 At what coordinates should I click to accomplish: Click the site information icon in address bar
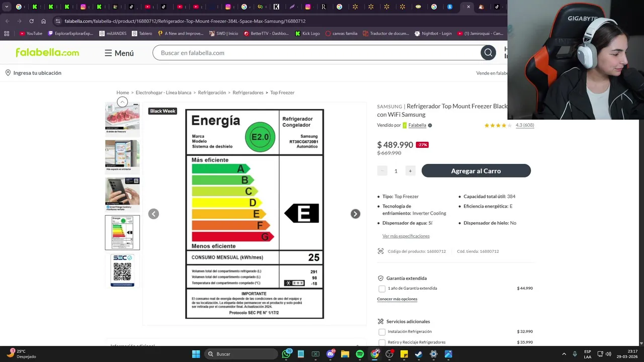(58, 21)
